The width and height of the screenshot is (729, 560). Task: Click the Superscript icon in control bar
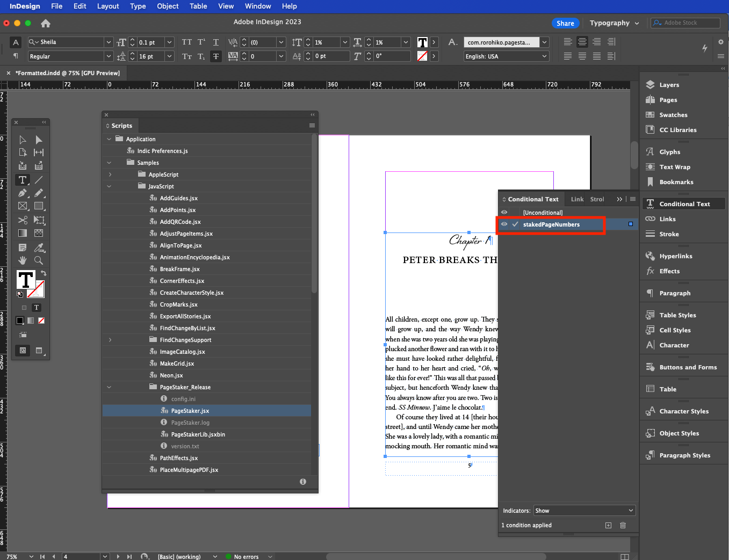point(201,42)
